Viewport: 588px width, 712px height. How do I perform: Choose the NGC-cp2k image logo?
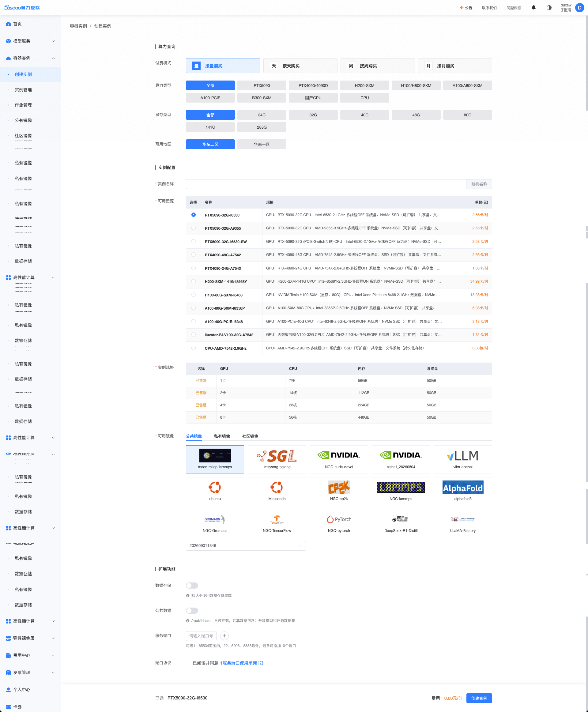[339, 488]
